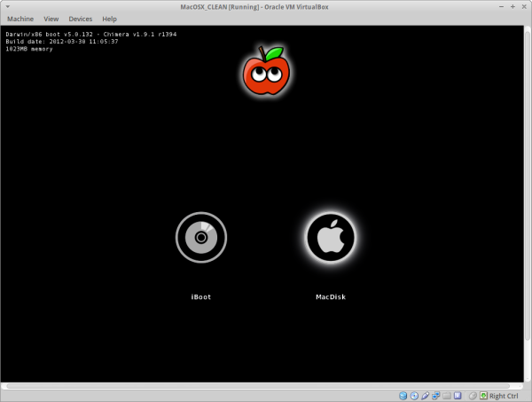
Task: Maximize the VirtualBox window
Action: pos(512,7)
